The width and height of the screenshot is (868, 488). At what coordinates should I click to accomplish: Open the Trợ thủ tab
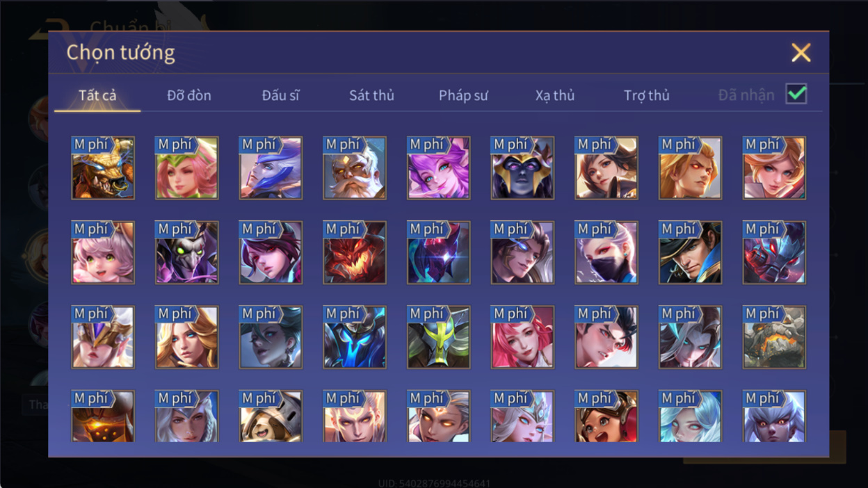point(647,95)
